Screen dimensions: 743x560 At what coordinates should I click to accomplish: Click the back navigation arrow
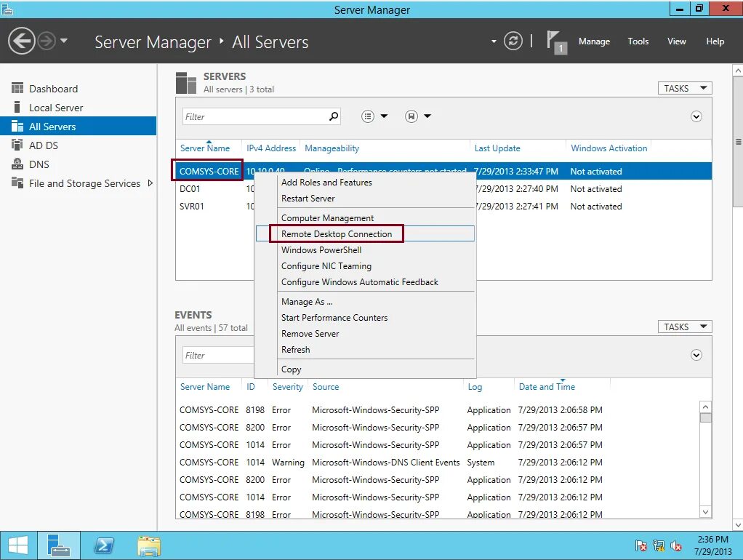tap(21, 41)
